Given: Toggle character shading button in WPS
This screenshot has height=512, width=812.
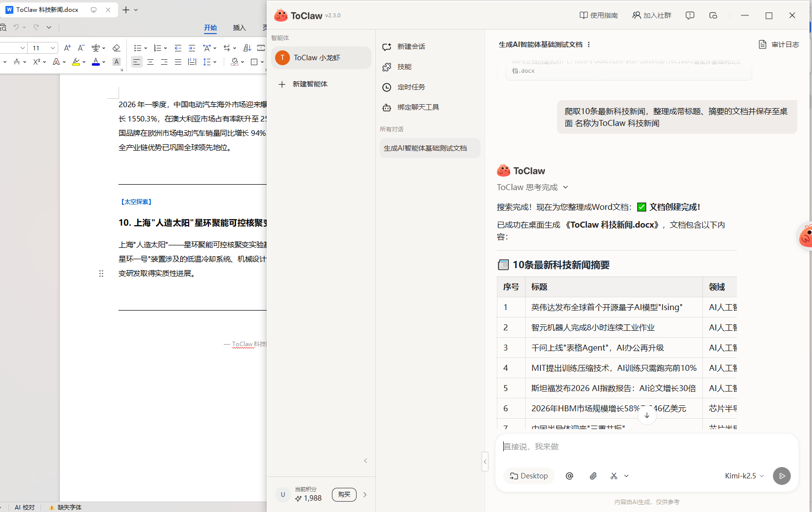Looking at the screenshot, I should pyautogui.click(x=117, y=62).
